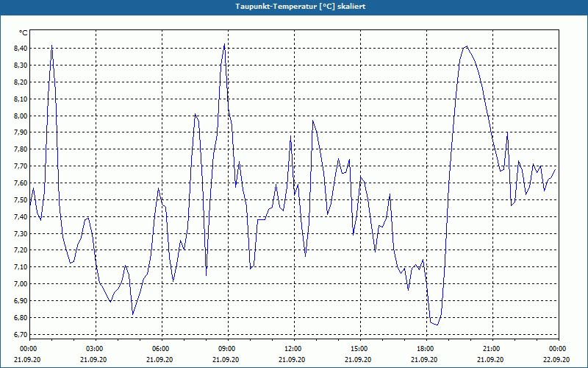588x368 pixels.
Task: Click the 7,60 y-axis label
Action: pyautogui.click(x=21, y=183)
